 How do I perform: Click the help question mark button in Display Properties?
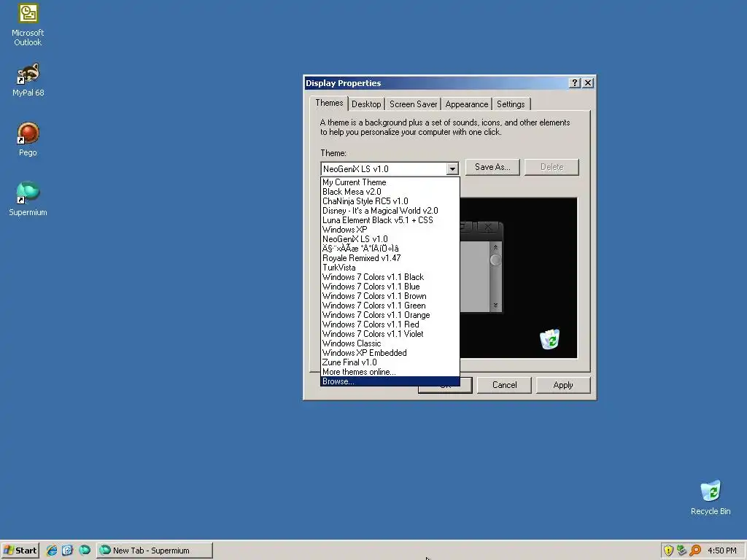pyautogui.click(x=575, y=83)
